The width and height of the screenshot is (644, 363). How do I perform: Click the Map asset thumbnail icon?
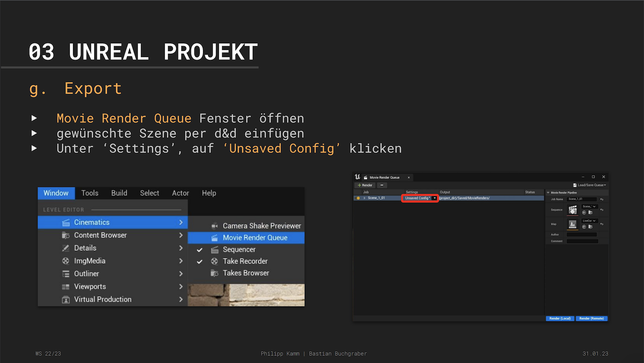573,224
